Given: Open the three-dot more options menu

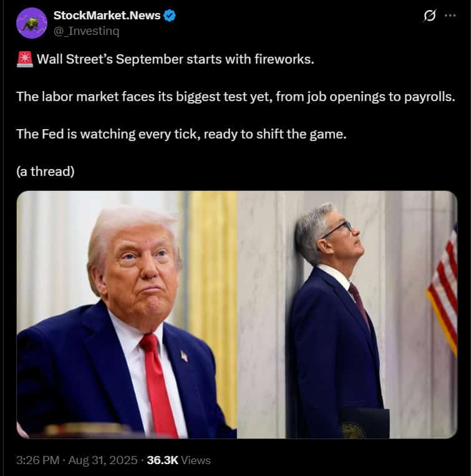Looking at the screenshot, I should 450,16.
